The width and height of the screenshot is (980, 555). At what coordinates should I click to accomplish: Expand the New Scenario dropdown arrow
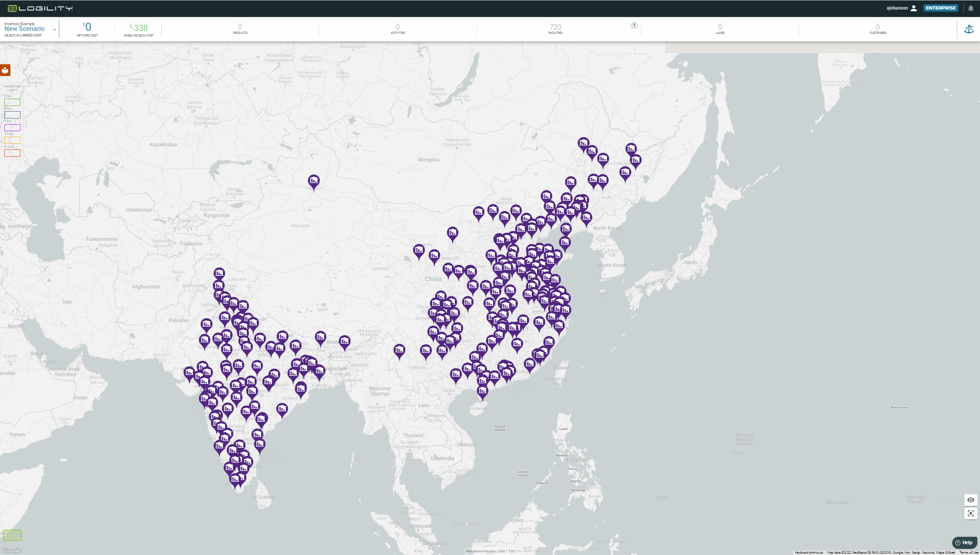click(54, 30)
